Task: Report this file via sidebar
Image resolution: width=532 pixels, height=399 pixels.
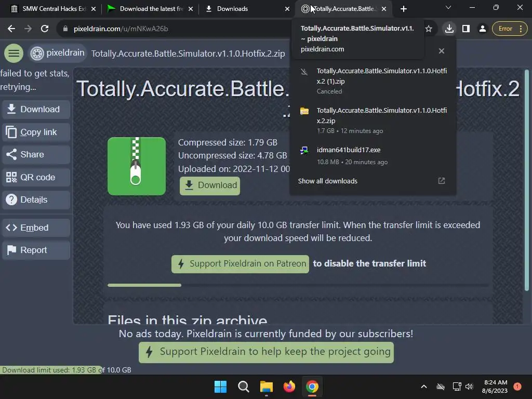Action: coord(36,250)
